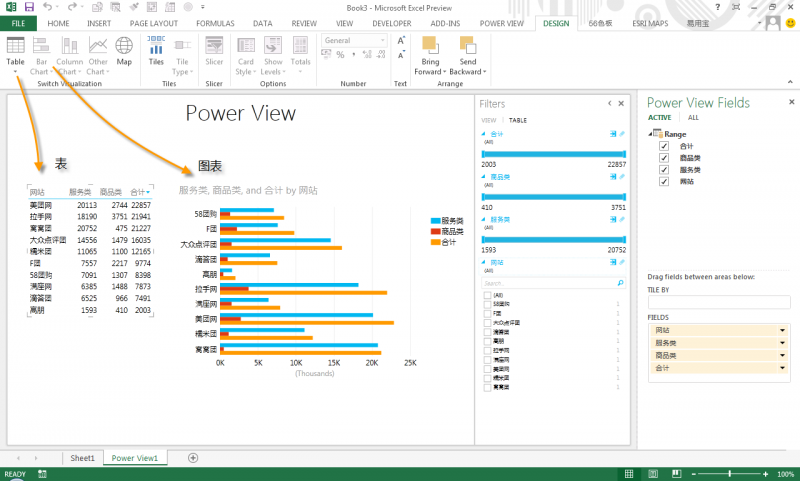Collapse the 网站 filter section
The width and height of the screenshot is (800, 481).
(x=484, y=262)
